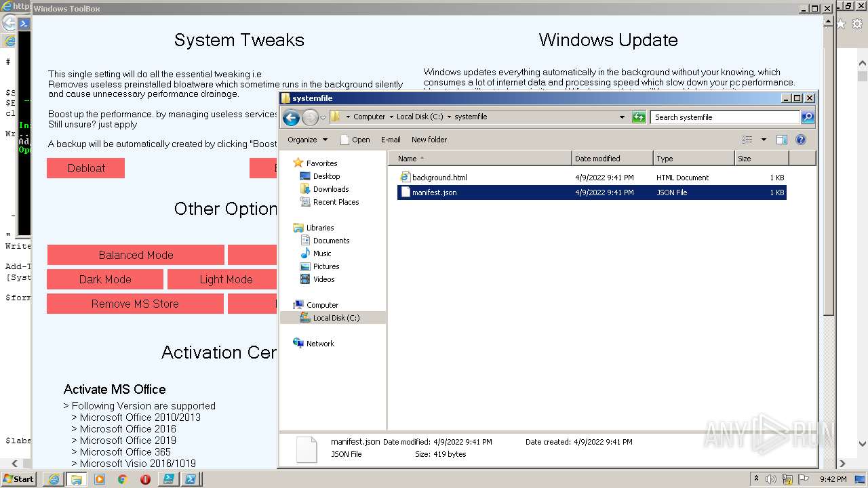Open the Music library
Viewport: 868px width, 488px height.
[x=322, y=253]
